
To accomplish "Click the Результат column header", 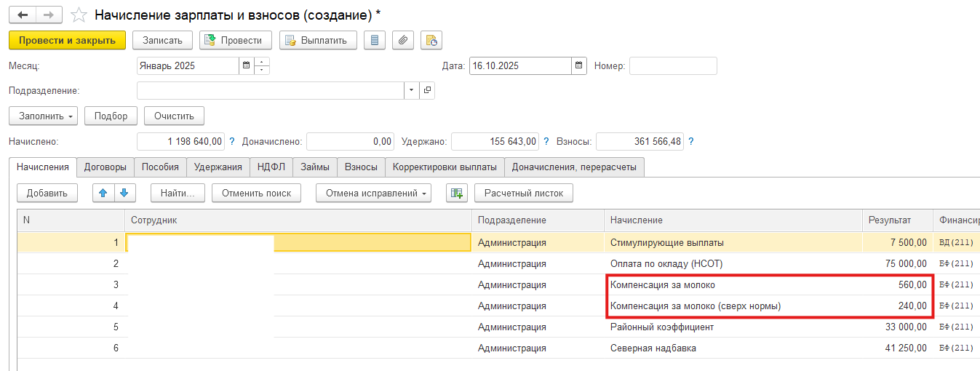I will 897,220.
